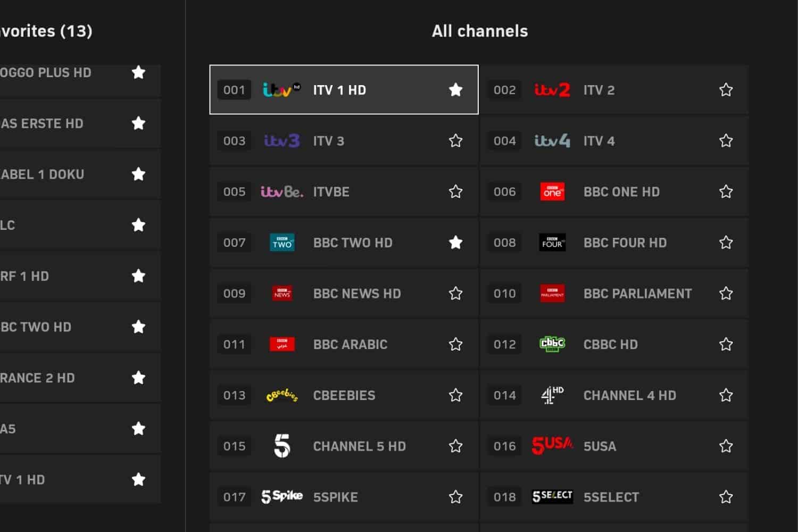Image resolution: width=798 pixels, height=532 pixels.
Task: Click the BBC One HD logo icon
Action: 552,192
